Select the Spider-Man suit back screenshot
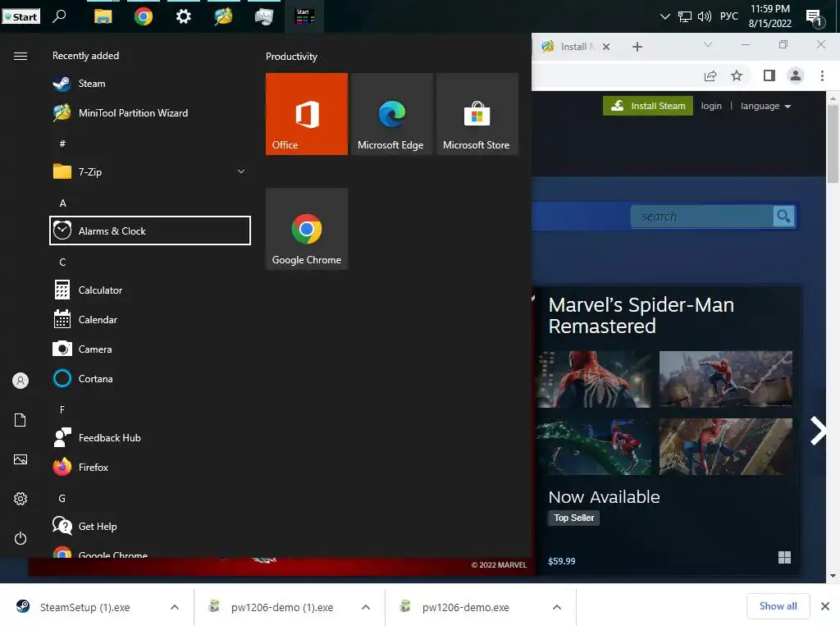Image resolution: width=840 pixels, height=630 pixels. pos(594,379)
